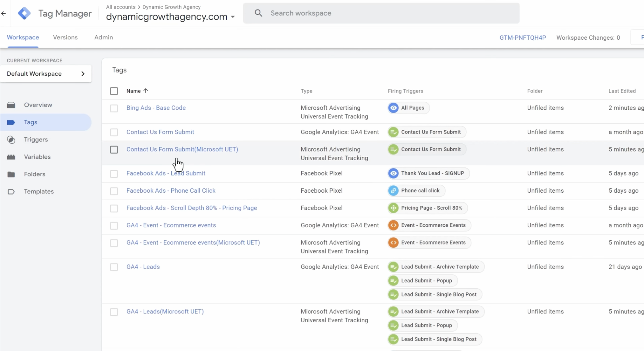Viewport: 644px width, 351px height.
Task: Check the Facebook Ads - Lead Submit checkbox
Action: [x=114, y=174]
